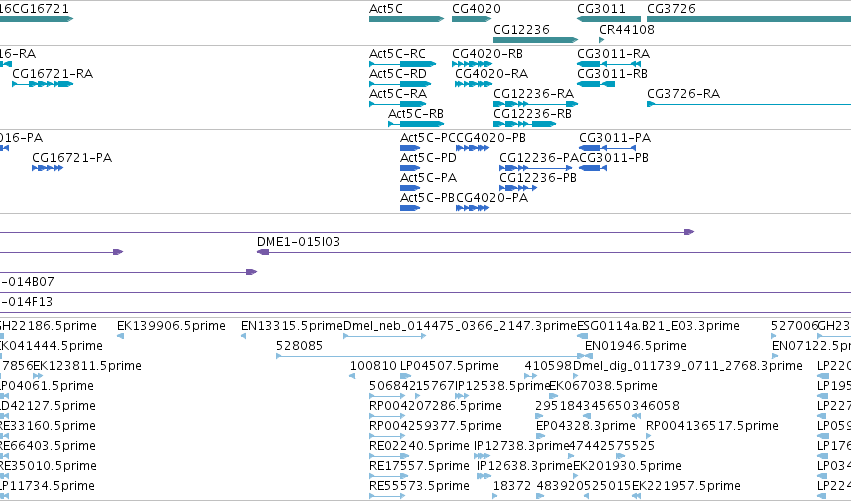This screenshot has height=501, width=851.
Task: Click the CG12236-PB protein feature
Action: pos(518,188)
